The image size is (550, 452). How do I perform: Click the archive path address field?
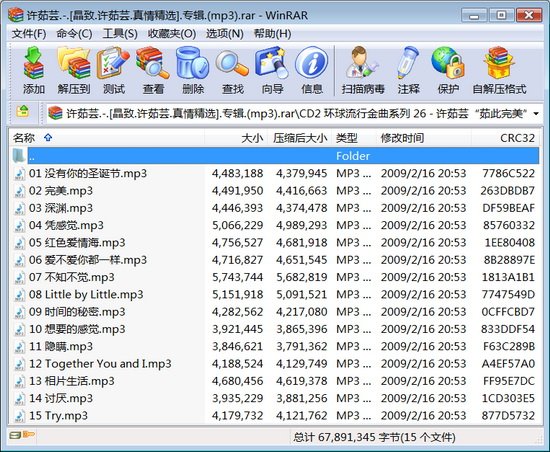pos(295,113)
